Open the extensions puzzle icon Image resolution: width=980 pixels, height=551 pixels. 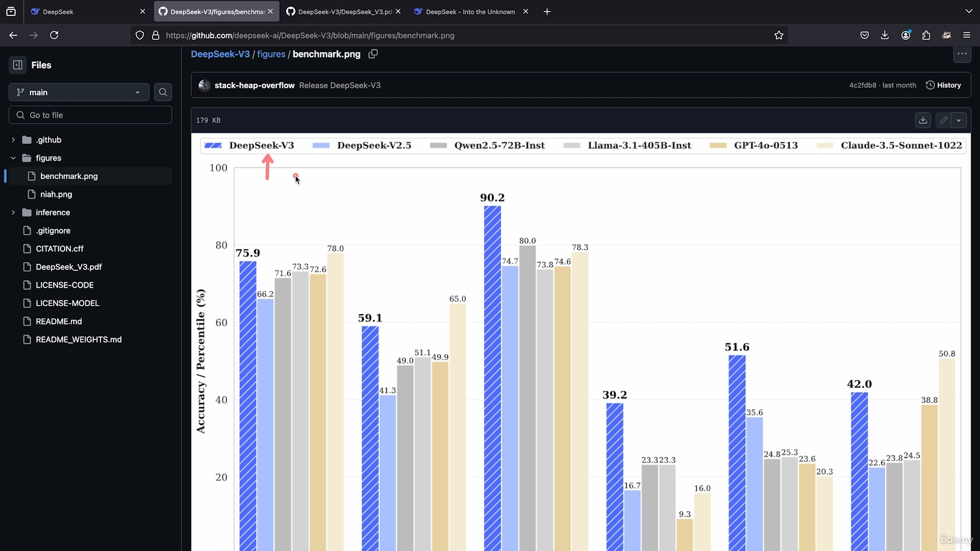click(x=926, y=35)
